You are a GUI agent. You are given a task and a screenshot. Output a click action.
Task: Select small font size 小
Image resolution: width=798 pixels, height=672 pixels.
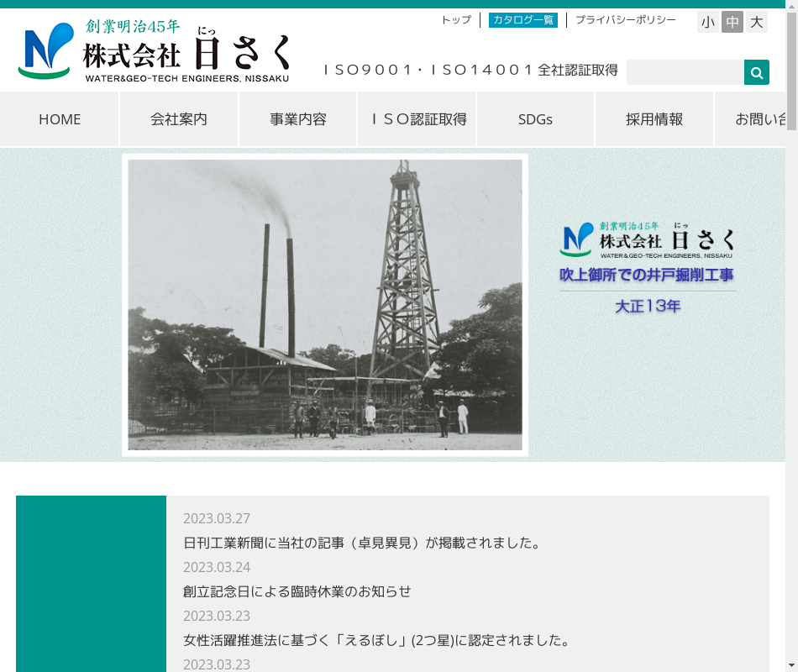[x=708, y=23]
